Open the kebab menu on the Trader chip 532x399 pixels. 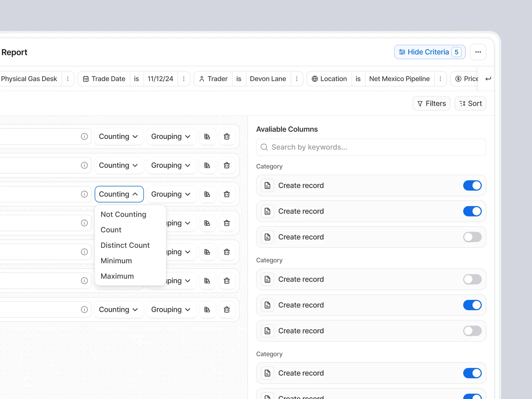(x=297, y=79)
